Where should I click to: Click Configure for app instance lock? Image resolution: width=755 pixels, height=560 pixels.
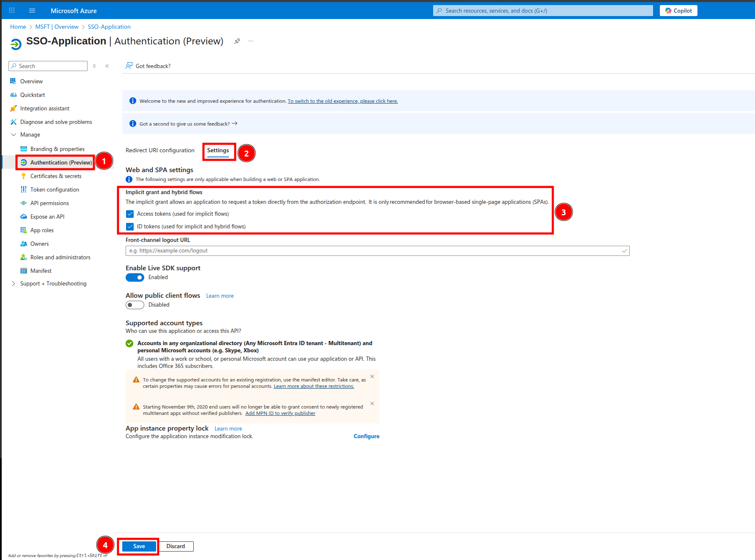(366, 436)
